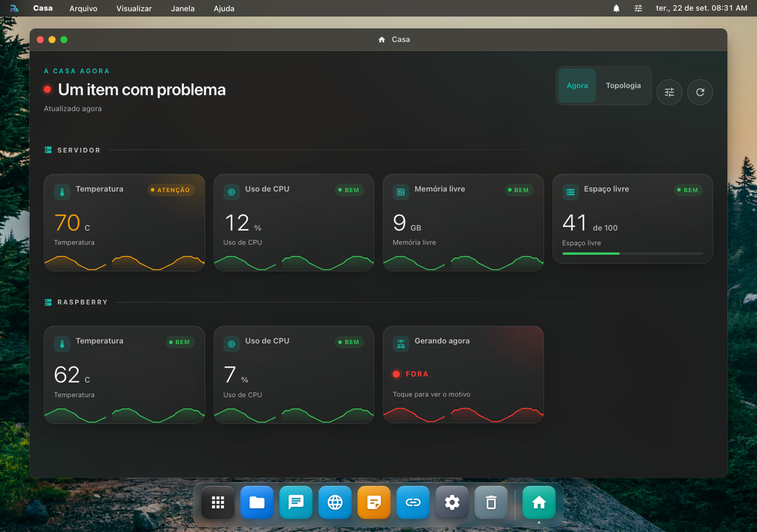Click the 70 C temperature value
Viewport: 757px width, 532px height.
(72, 223)
